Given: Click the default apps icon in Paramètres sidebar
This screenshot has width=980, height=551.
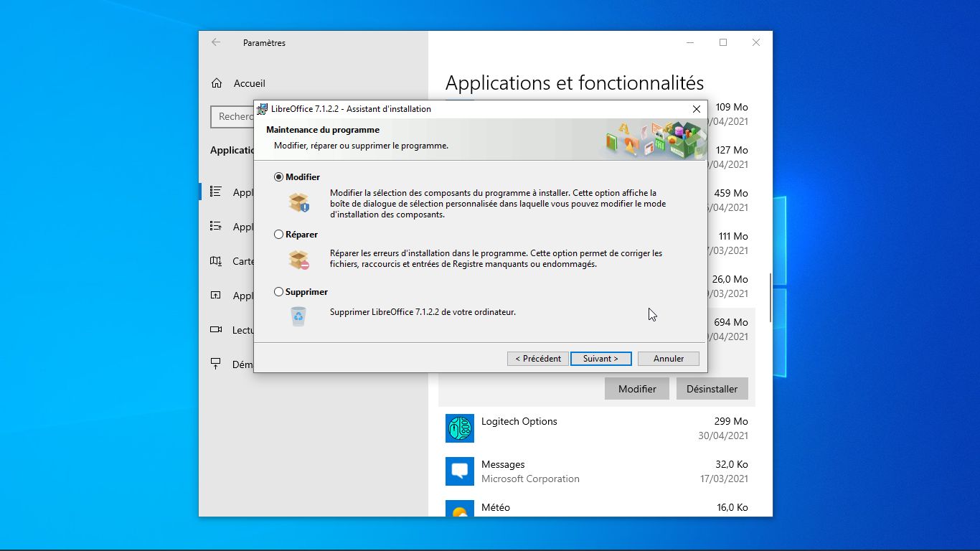Looking at the screenshot, I should (215, 226).
